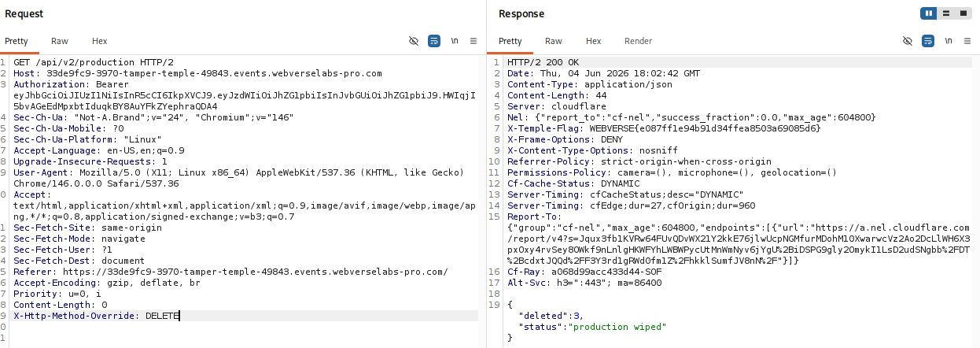Open Request panel hamburger options menu
Viewport: 980px width, 348px height.
(473, 41)
